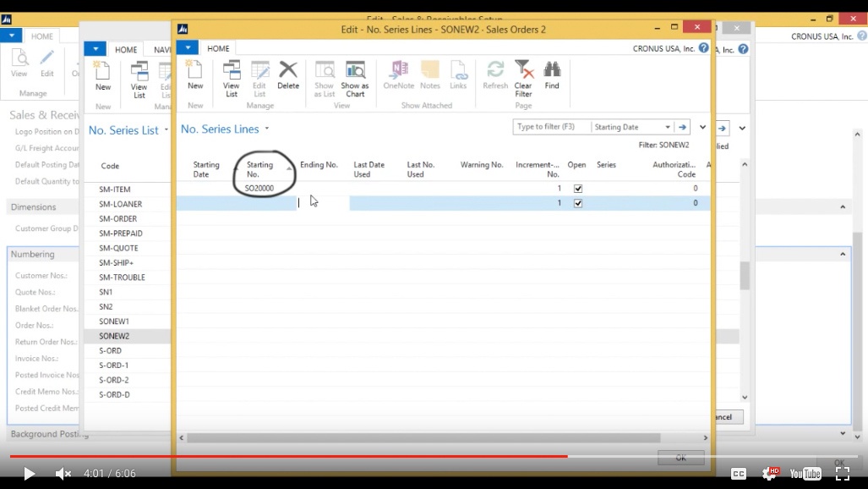
Task: Click Ending No. cell in new row
Action: tap(323, 203)
